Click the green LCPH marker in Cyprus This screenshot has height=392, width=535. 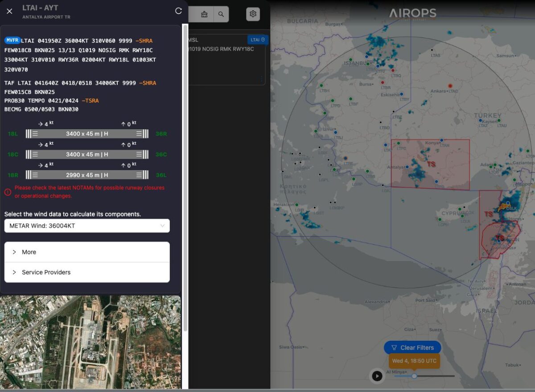click(x=440, y=219)
